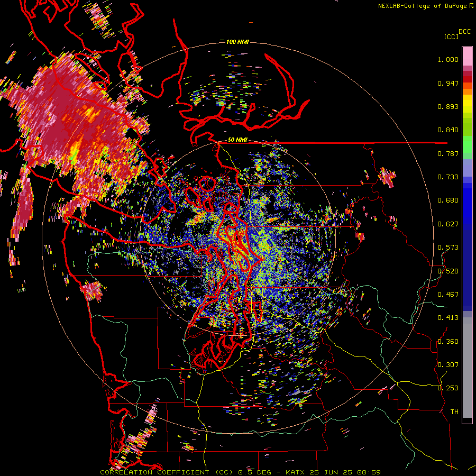Click the 0.360 legend value
The image size is (476, 476).
[x=448, y=342]
